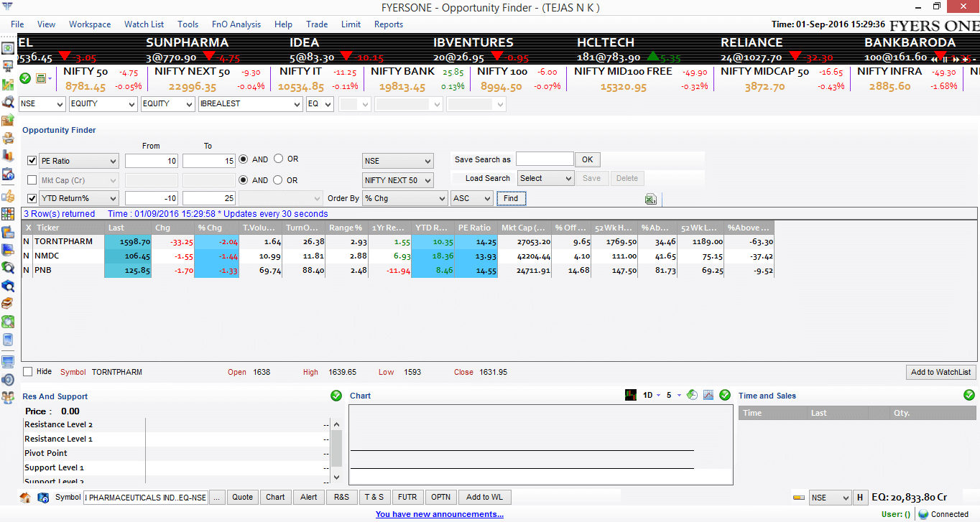
Task: Click the thumbs-up icon in the sidebar
Action: pos(8,195)
